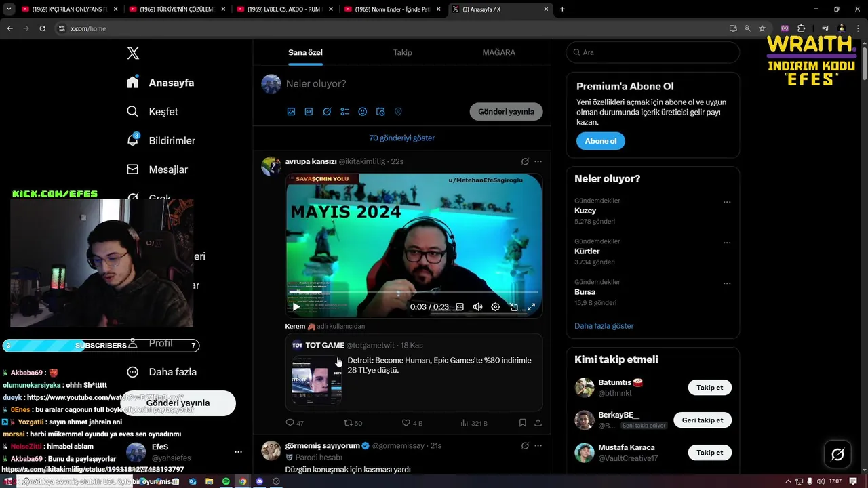Image resolution: width=868 pixels, height=488 pixels.
Task: Open video in picture-in-picture
Action: (x=514, y=307)
